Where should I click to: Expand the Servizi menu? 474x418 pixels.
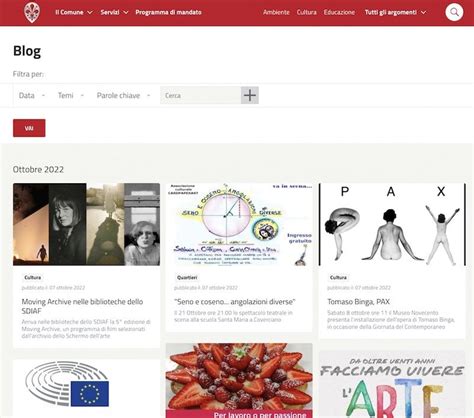click(114, 12)
